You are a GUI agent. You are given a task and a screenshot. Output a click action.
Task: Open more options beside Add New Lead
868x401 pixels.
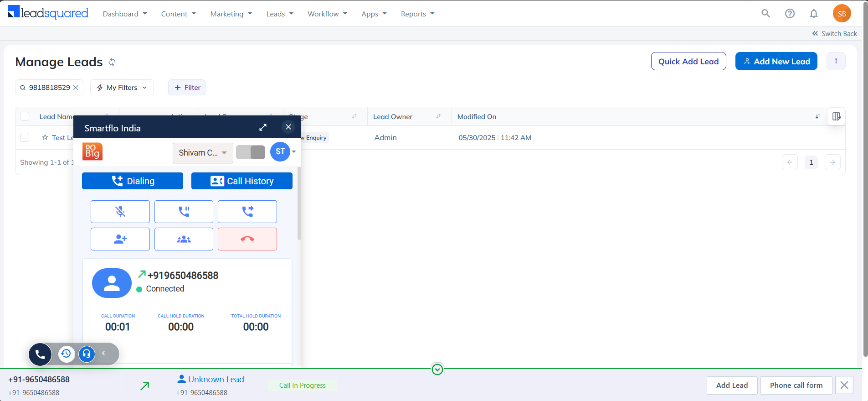click(x=836, y=61)
